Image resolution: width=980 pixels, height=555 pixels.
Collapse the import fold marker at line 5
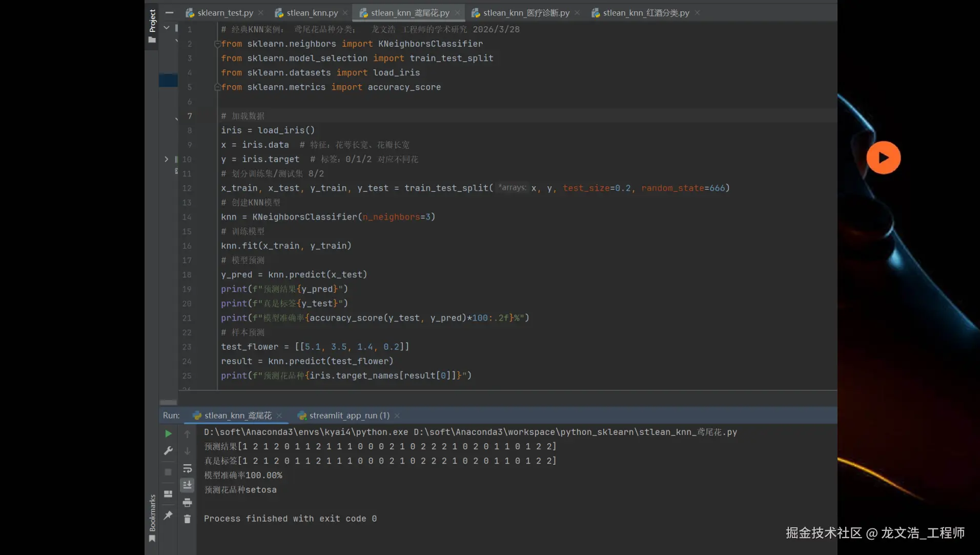217,87
